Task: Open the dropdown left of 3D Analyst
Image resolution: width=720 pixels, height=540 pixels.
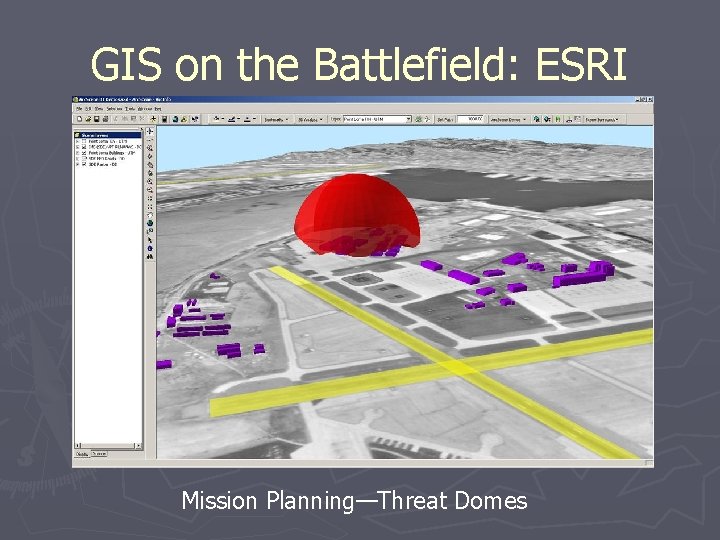Action: [276, 119]
